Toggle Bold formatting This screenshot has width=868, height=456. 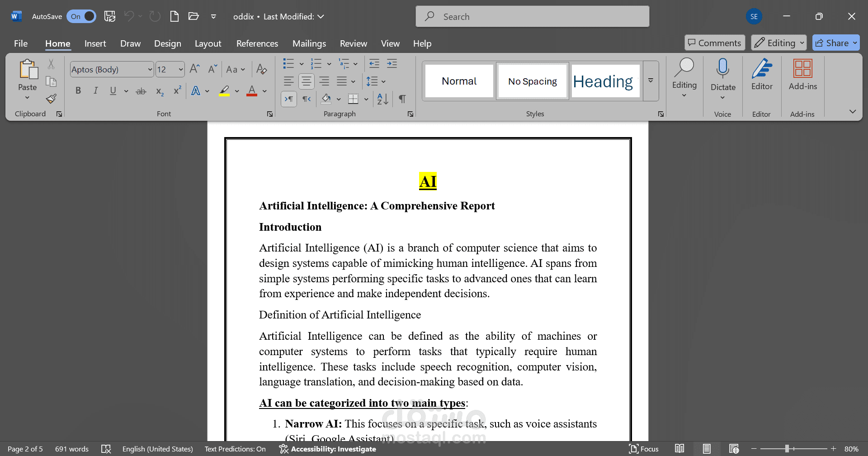78,91
